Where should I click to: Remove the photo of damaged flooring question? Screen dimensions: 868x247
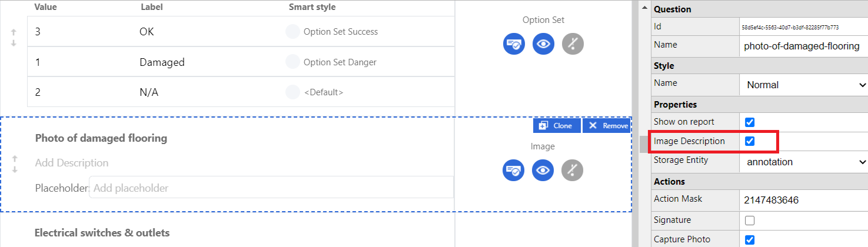pos(607,126)
